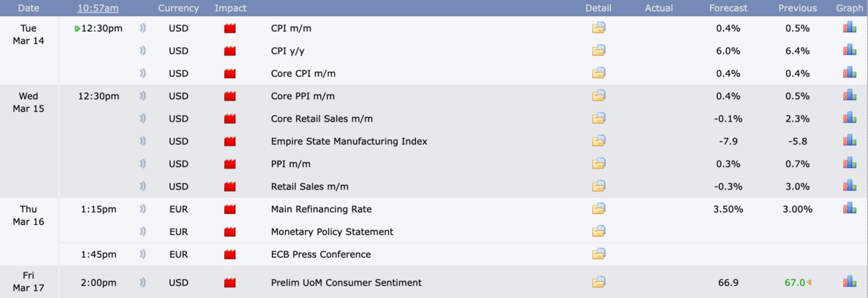The width and height of the screenshot is (868, 298).
Task: Click the 10:57am time link
Action: click(x=98, y=9)
